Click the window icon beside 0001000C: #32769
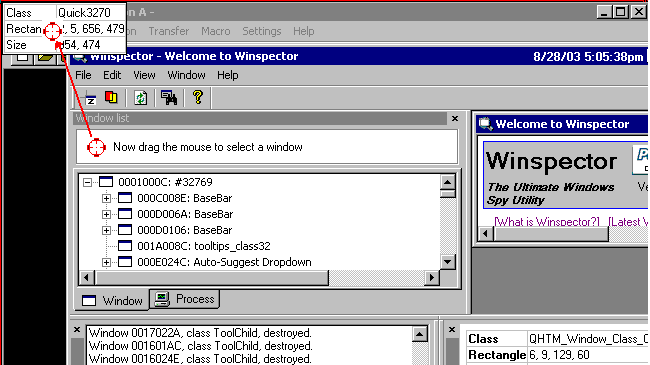This screenshot has height=365, width=650. [106, 182]
